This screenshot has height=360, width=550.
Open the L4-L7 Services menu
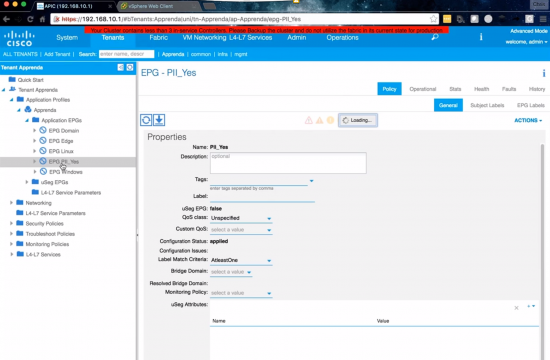tap(250, 37)
